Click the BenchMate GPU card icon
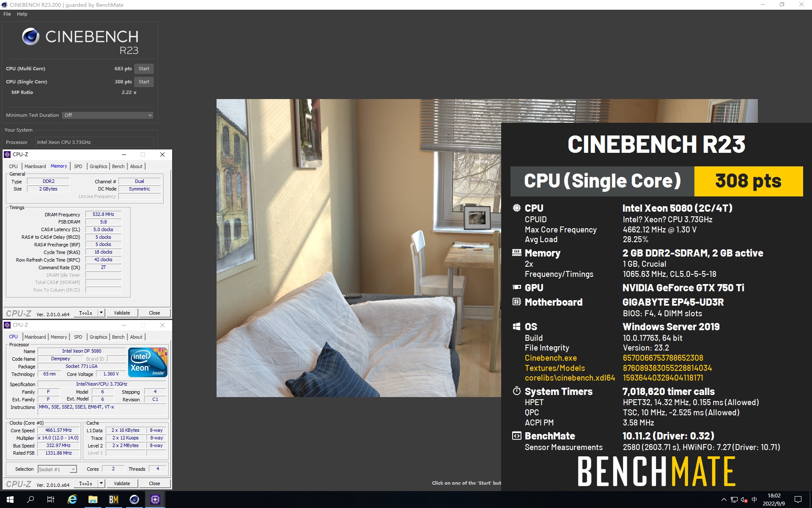This screenshot has height=508, width=812. (x=516, y=287)
